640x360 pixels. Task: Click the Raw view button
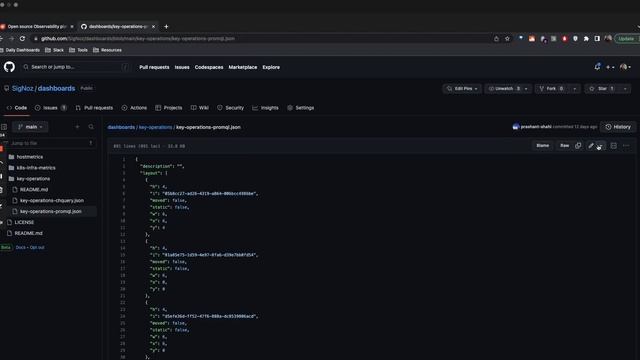point(564,146)
